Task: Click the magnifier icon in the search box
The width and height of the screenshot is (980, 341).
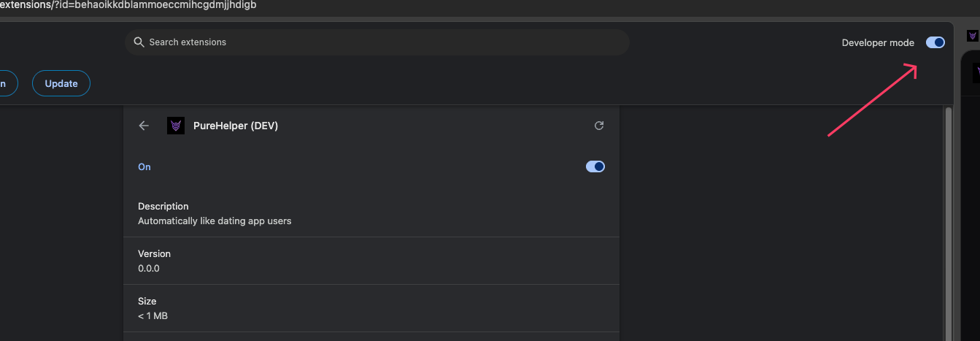Action: tap(139, 42)
